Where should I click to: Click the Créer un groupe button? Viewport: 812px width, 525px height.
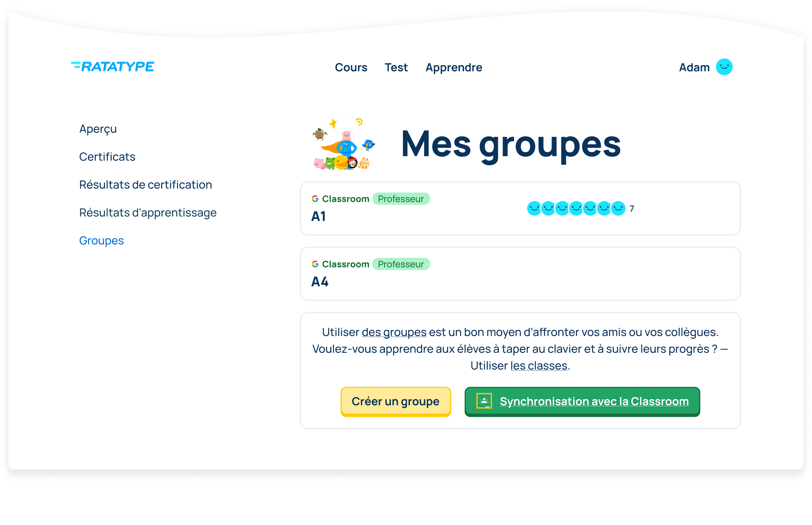[x=395, y=401]
